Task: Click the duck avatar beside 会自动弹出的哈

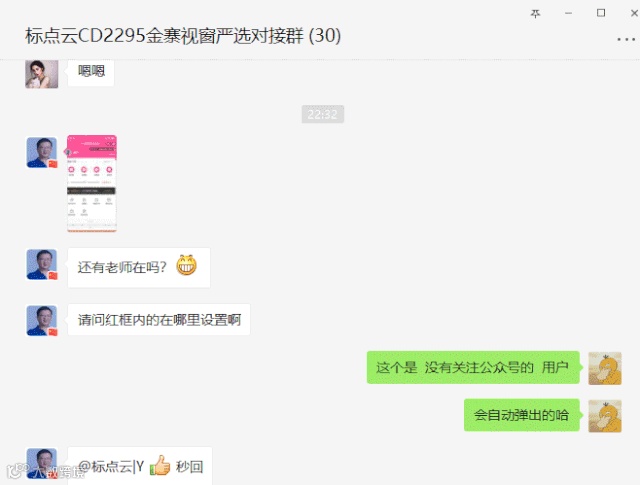Action: tap(605, 416)
